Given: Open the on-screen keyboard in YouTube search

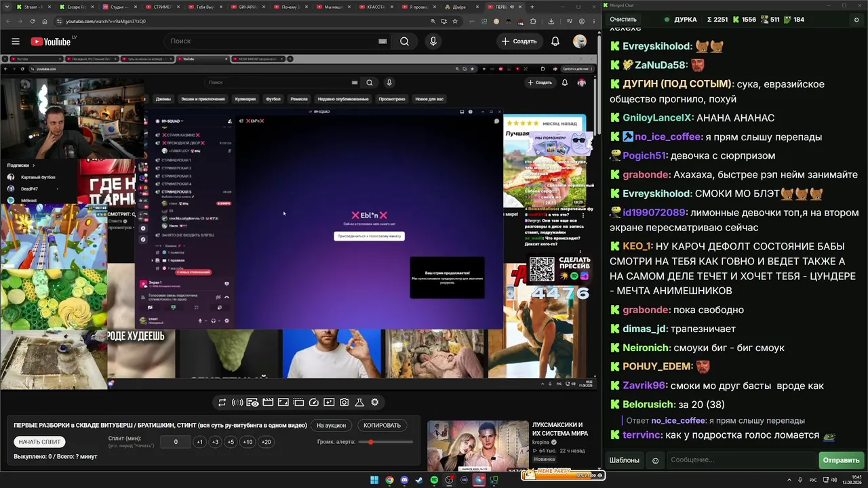Looking at the screenshot, I should coord(382,41).
